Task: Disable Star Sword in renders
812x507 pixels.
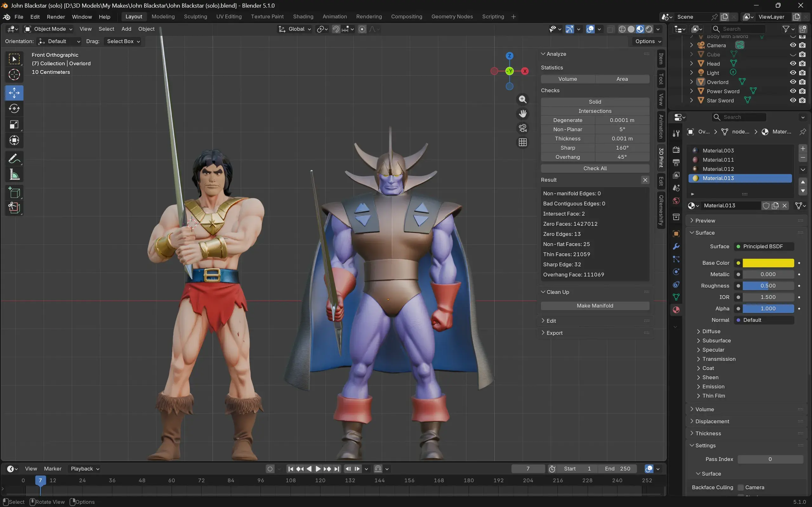Action: click(802, 100)
